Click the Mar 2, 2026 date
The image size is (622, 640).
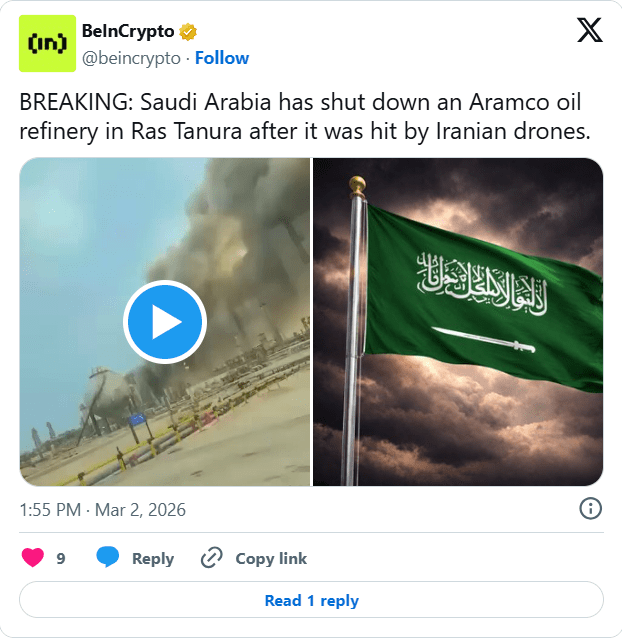pyautogui.click(x=140, y=510)
